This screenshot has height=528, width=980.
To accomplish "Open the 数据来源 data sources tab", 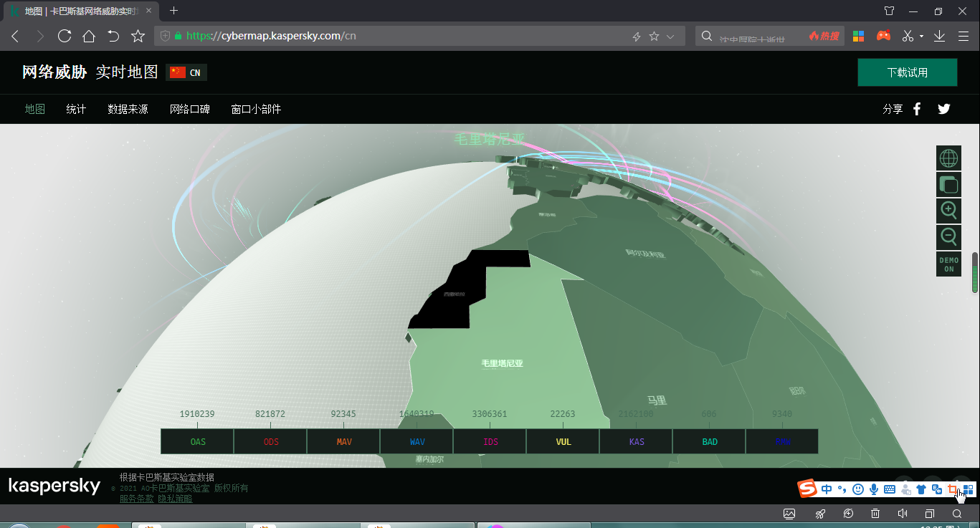I will [x=128, y=109].
